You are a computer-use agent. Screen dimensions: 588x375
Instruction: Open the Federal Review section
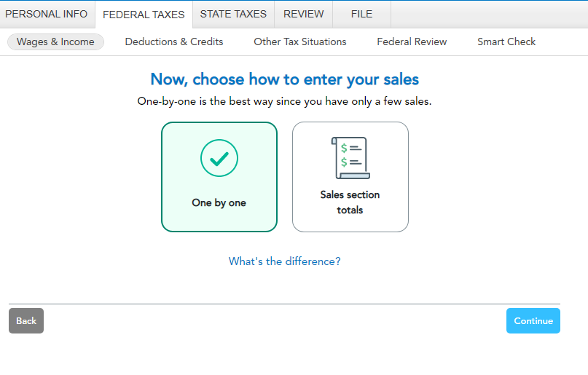[412, 42]
